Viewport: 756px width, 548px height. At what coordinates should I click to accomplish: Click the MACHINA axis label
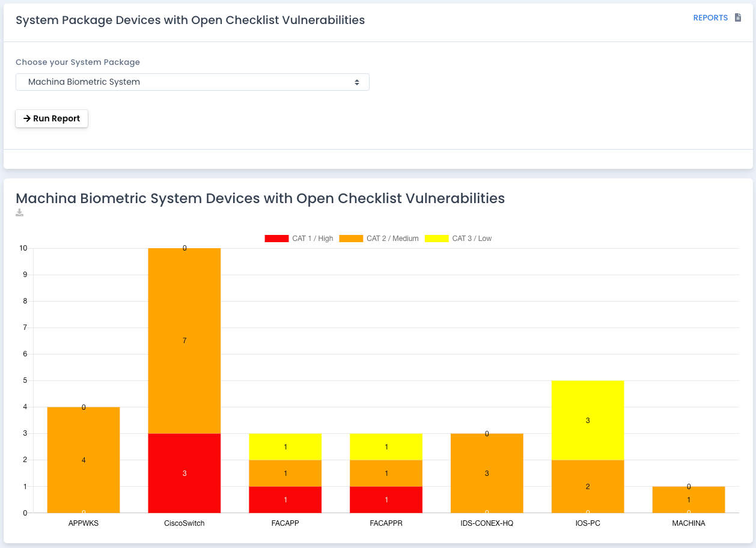689,523
